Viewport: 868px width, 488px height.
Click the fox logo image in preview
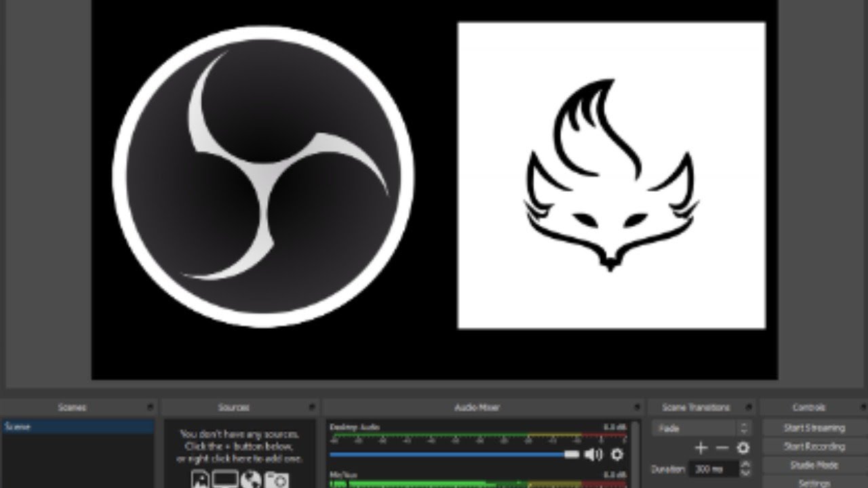tap(612, 176)
